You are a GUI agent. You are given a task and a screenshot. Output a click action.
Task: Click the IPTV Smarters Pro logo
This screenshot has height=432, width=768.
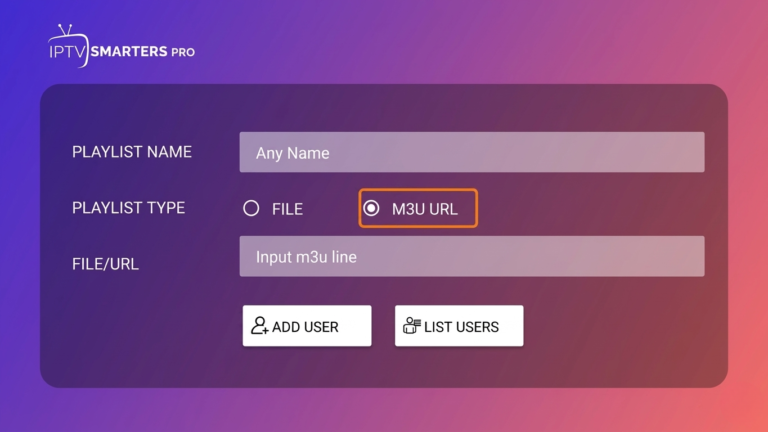click(x=121, y=46)
